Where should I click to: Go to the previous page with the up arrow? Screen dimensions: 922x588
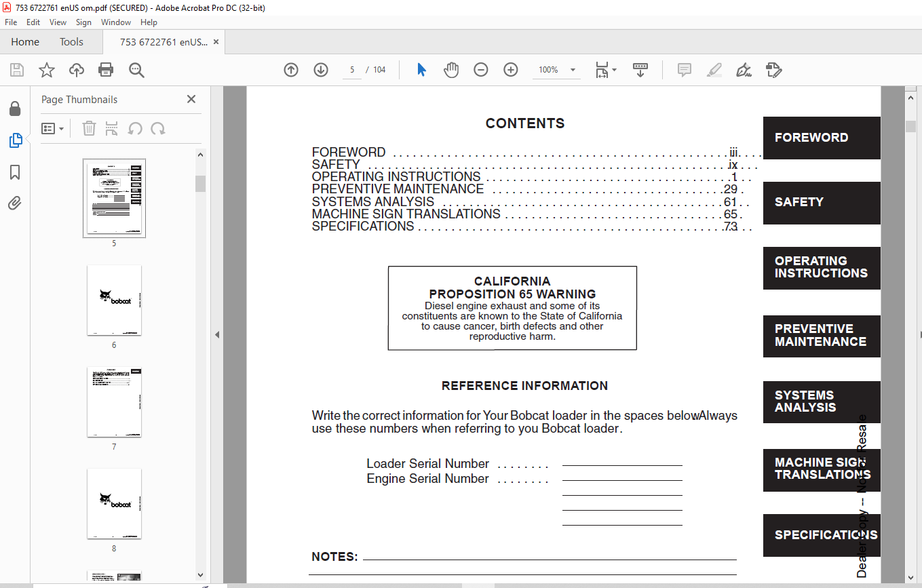click(x=291, y=70)
